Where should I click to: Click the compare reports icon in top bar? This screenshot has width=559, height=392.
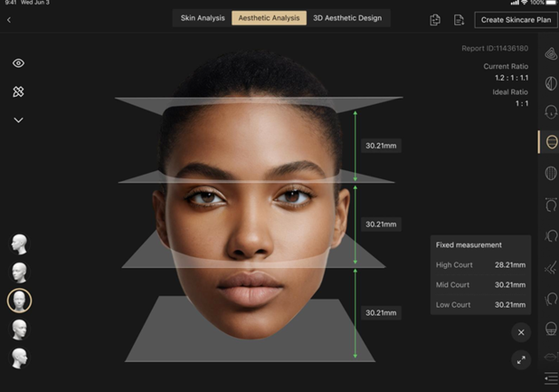pos(435,20)
